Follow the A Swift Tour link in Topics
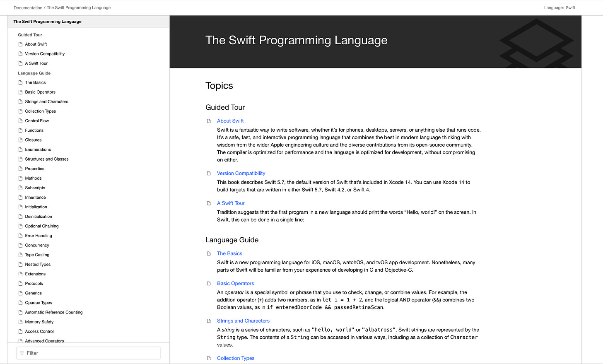The image size is (603, 364). click(x=231, y=203)
